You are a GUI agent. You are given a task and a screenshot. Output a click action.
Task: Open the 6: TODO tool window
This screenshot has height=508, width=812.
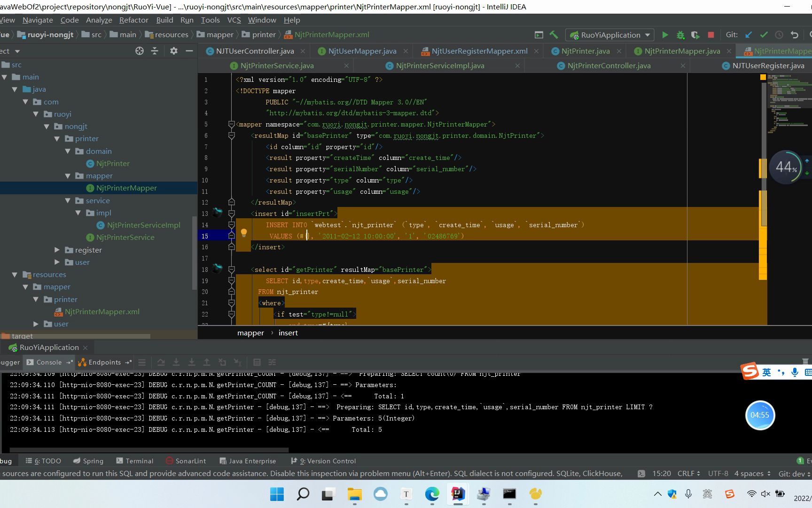click(43, 461)
